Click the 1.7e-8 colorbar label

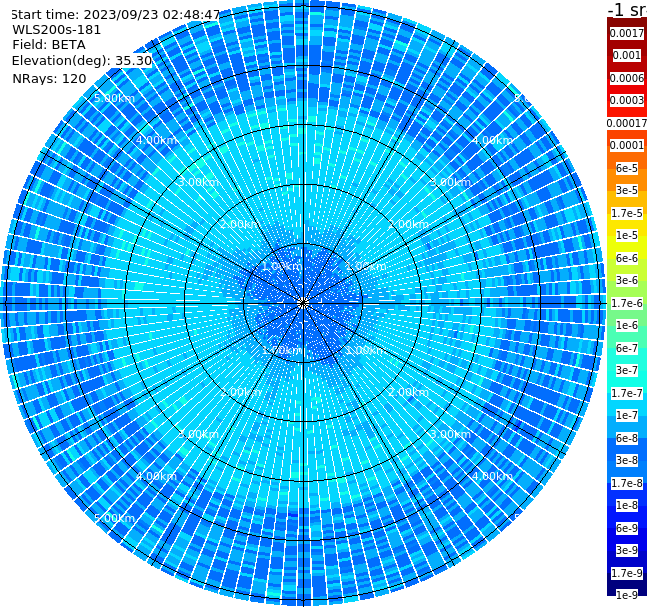click(627, 483)
